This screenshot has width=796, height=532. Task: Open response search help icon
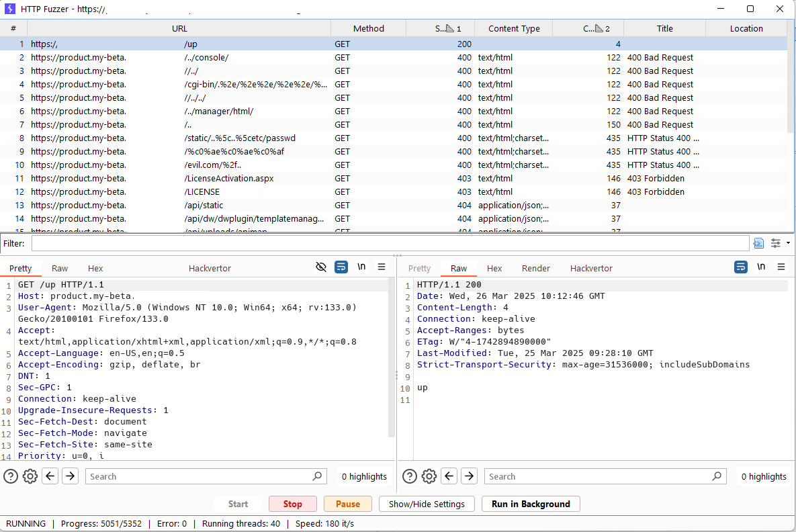(x=410, y=476)
